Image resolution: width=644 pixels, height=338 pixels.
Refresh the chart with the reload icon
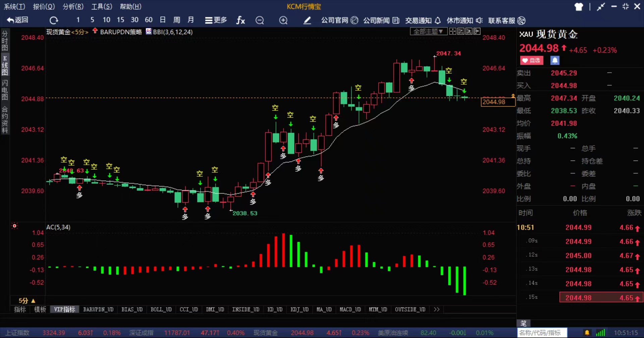tap(54, 20)
